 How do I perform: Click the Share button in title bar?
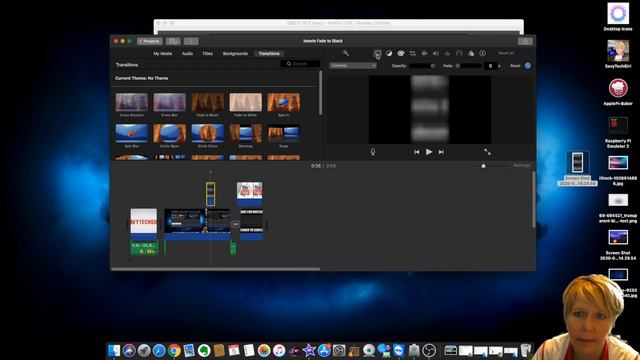(x=525, y=41)
